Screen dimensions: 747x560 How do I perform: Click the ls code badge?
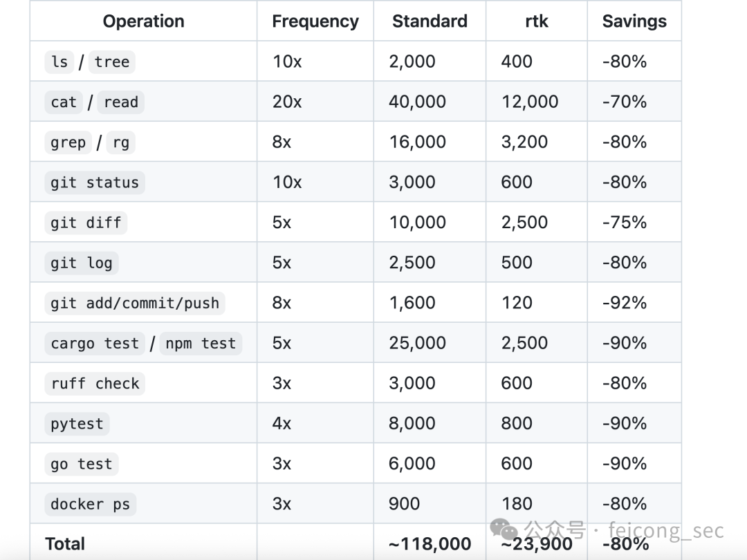[x=59, y=62]
